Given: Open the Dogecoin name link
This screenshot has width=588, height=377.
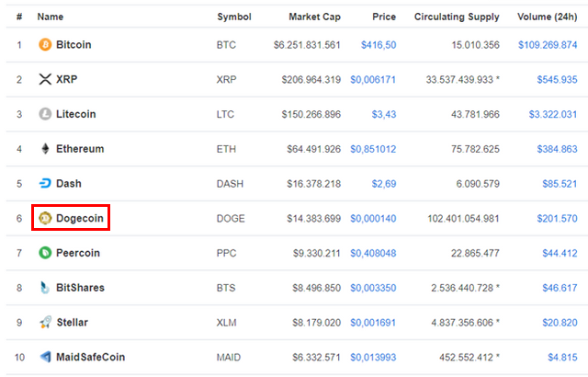Looking at the screenshot, I should click(80, 218).
